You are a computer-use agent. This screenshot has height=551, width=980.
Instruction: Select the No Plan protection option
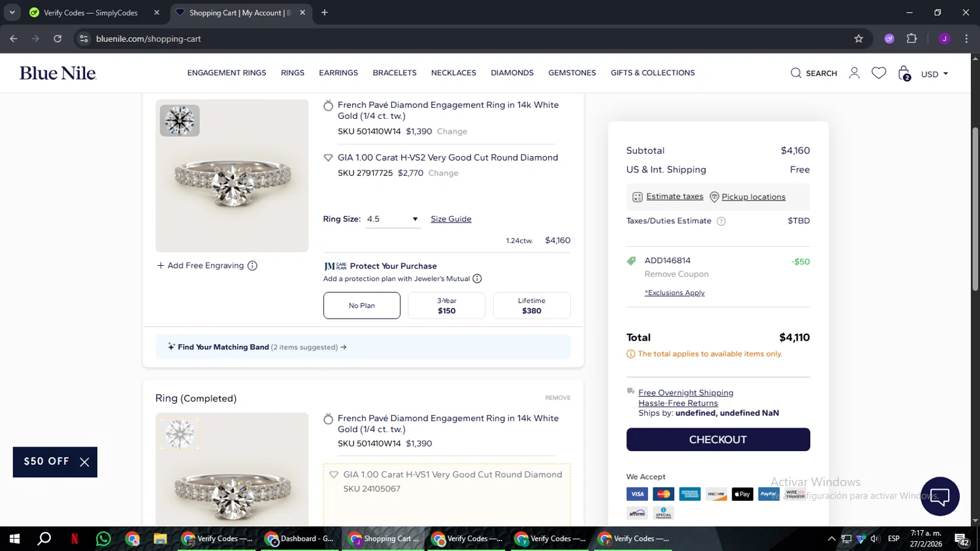(x=362, y=306)
